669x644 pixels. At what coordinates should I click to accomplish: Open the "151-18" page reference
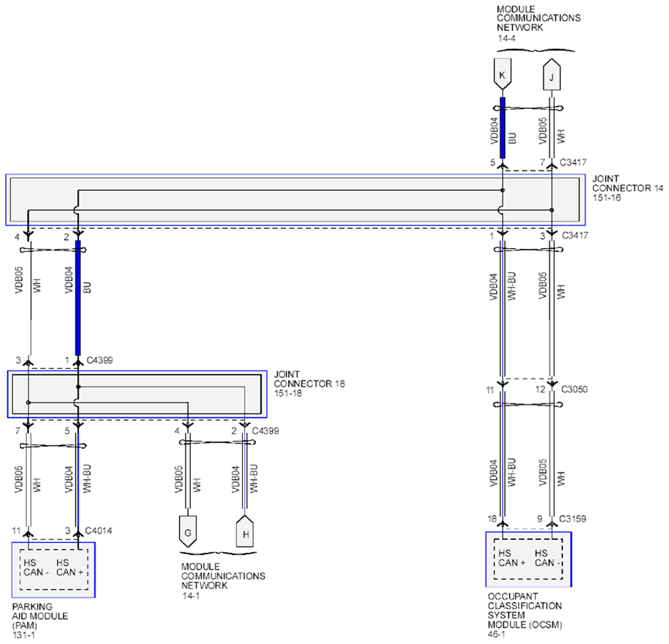[288, 393]
